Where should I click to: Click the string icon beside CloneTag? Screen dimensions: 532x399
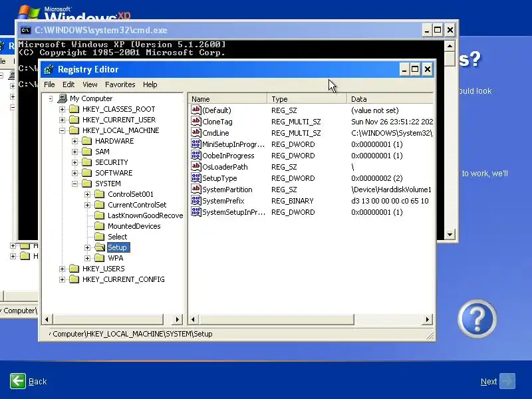(x=196, y=121)
